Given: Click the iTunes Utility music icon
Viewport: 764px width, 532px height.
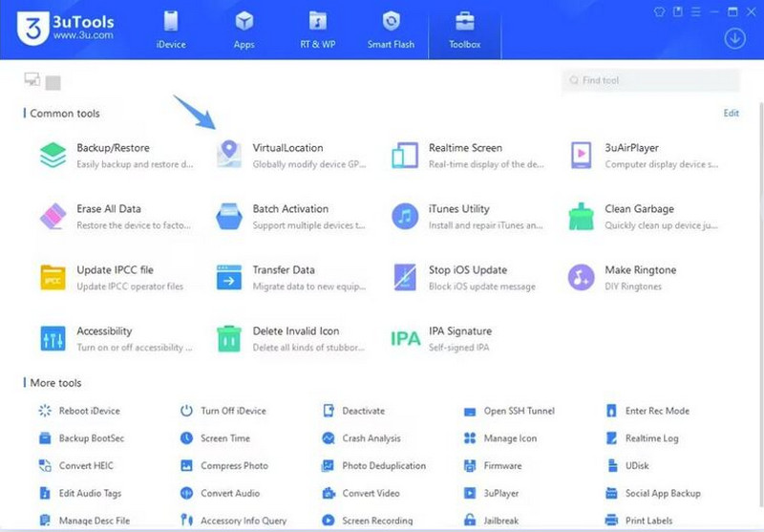Looking at the screenshot, I should click(x=405, y=216).
